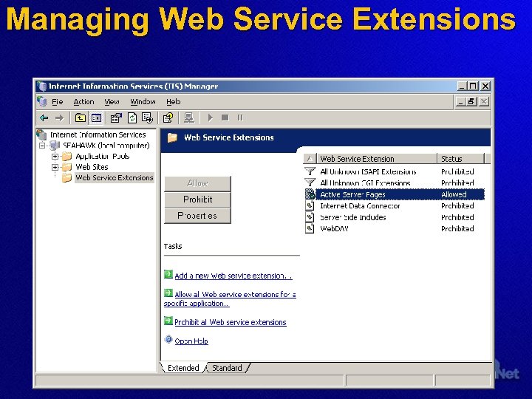Image resolution: width=532 pixels, height=399 pixels.
Task: Click the Refresh toolbar icon
Action: (132, 117)
